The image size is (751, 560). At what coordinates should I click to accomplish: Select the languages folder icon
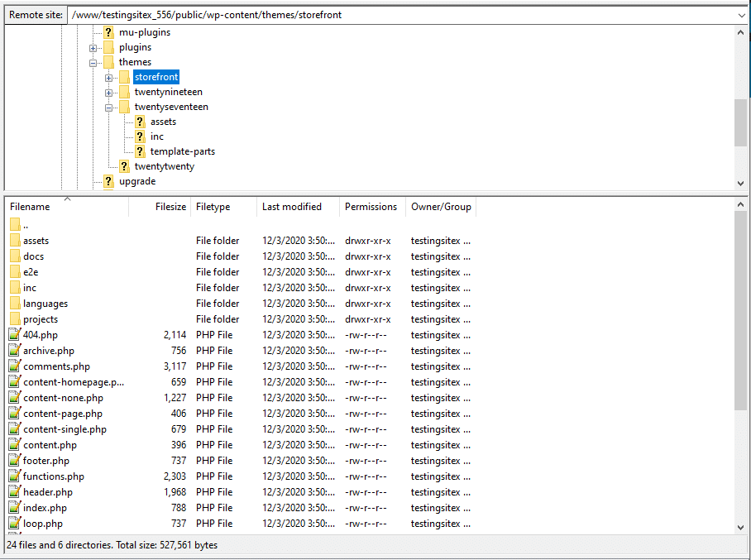click(15, 303)
